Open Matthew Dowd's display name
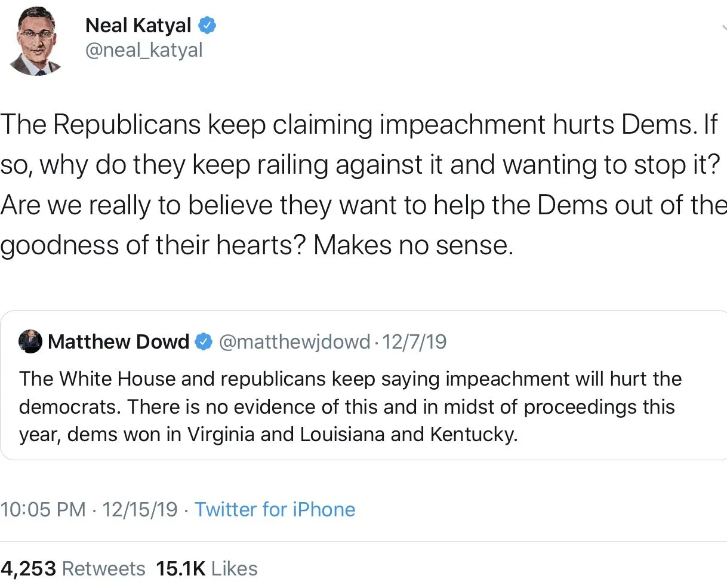The width and height of the screenshot is (727, 588). click(x=118, y=341)
